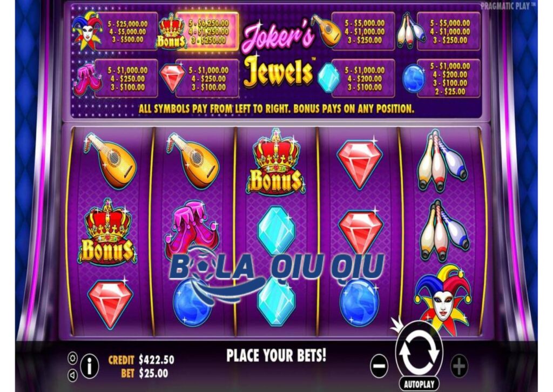Toggle sound with the speaker icon

pyautogui.click(x=73, y=375)
